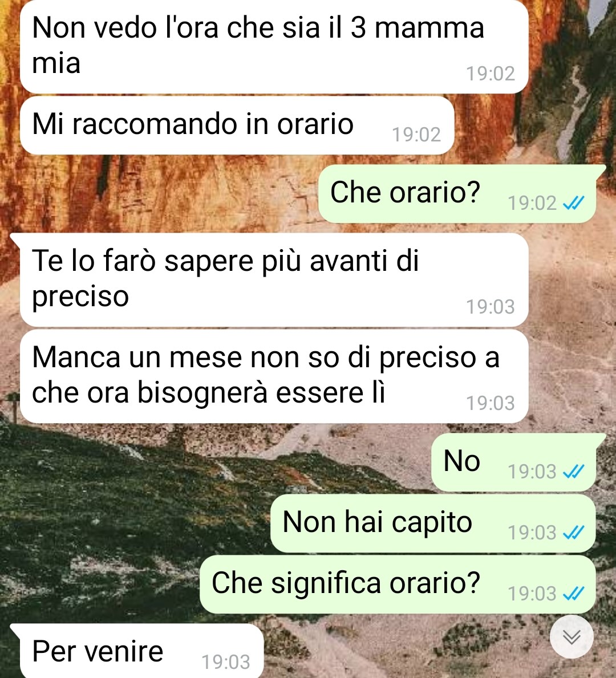Tap read ticks on "Che significa orario?" message
616x678 pixels.
574,594
